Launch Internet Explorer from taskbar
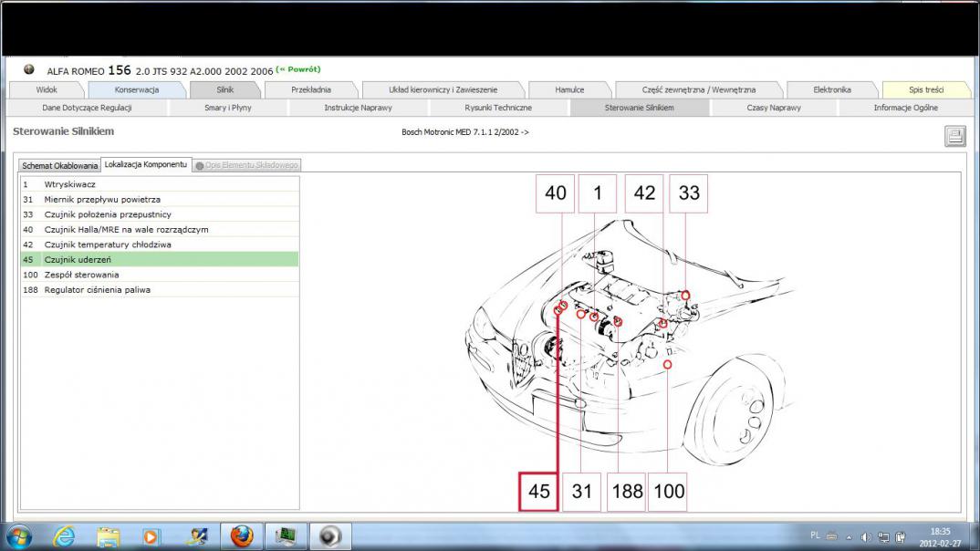This screenshot has width=980, height=551. 64,536
